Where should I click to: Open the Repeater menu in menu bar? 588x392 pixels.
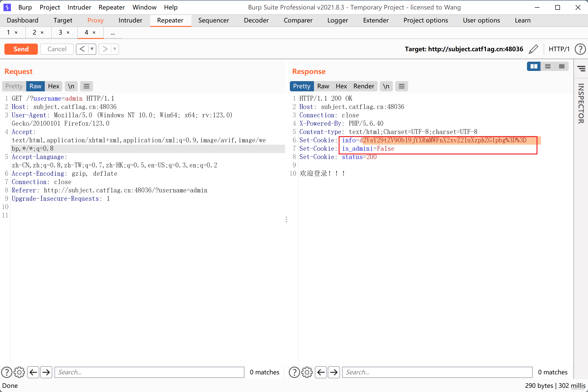[x=112, y=7]
